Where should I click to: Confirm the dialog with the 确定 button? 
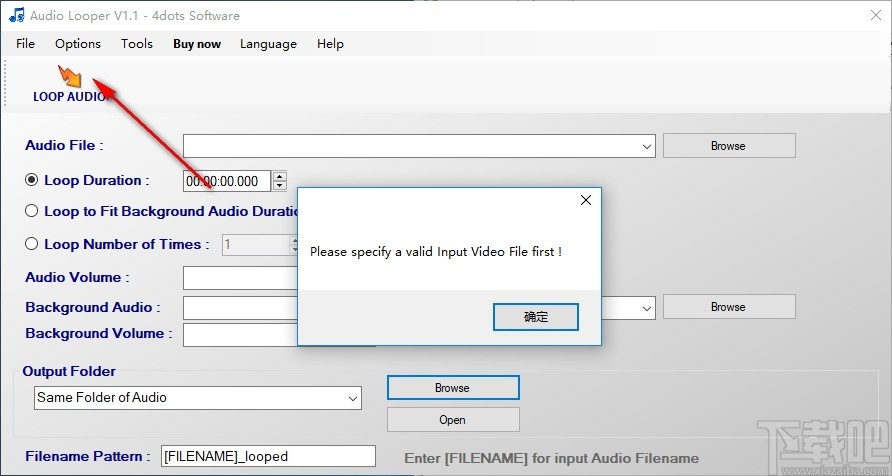[x=535, y=317]
